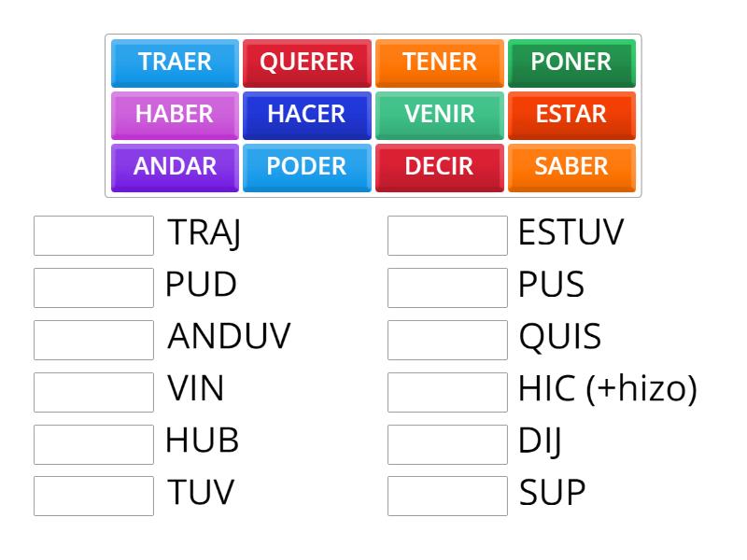
Task: Click the answer box next to ESTUV
Action: [447, 235]
